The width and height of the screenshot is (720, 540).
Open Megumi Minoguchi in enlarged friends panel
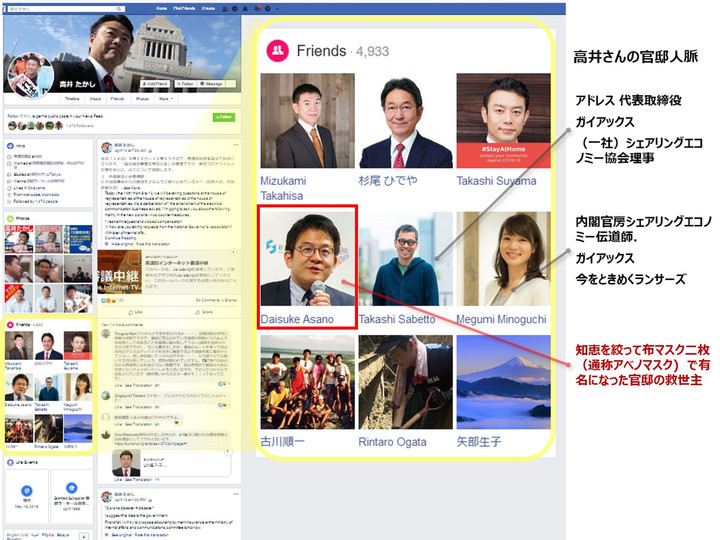(501, 319)
